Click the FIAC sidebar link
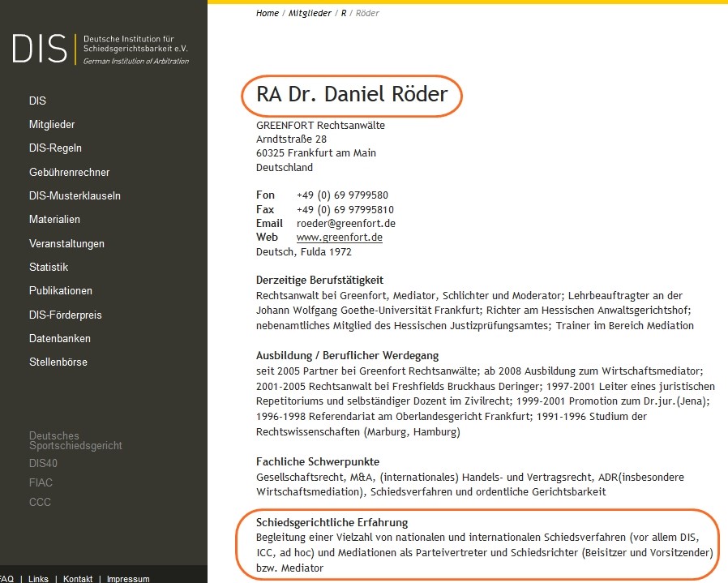728x583 pixels. [x=41, y=482]
